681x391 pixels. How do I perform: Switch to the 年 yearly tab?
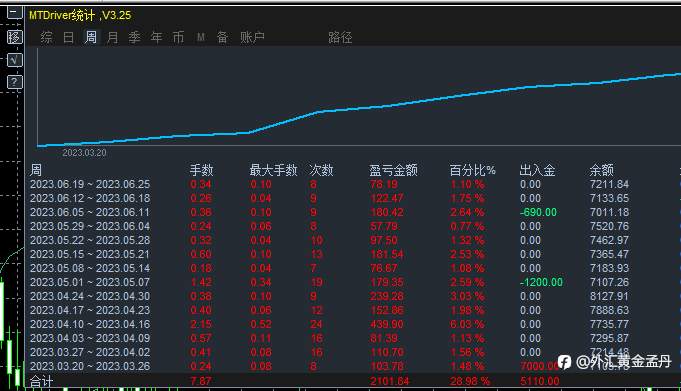[157, 37]
